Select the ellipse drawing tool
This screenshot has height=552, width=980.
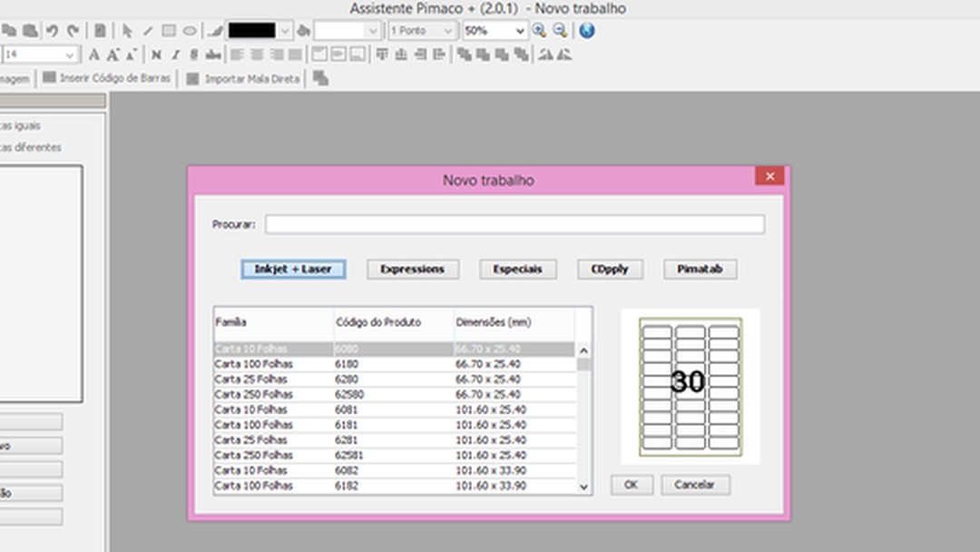[x=190, y=31]
